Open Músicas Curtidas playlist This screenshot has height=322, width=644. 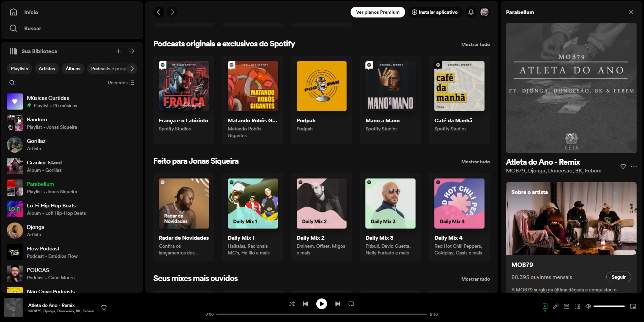[71, 102]
